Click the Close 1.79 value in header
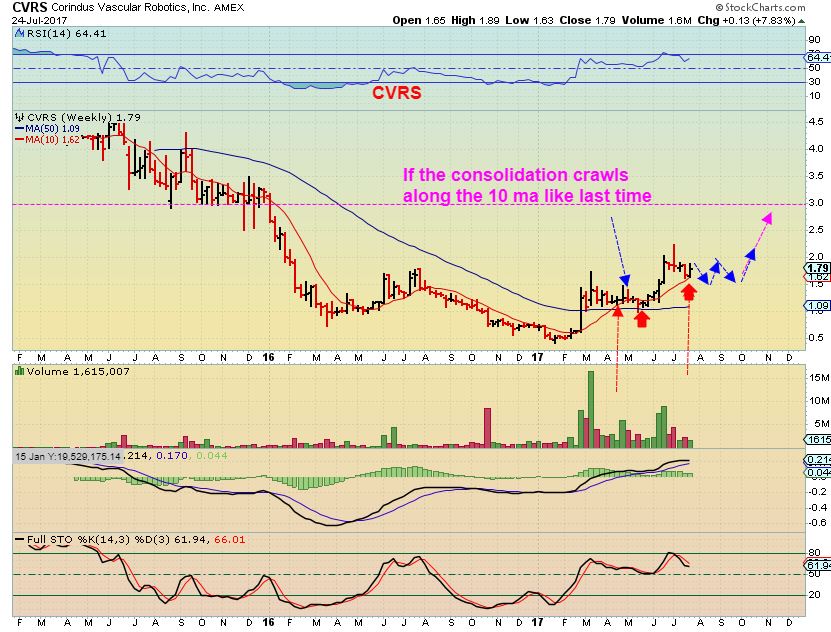The height and width of the screenshot is (632, 831). coord(587,21)
